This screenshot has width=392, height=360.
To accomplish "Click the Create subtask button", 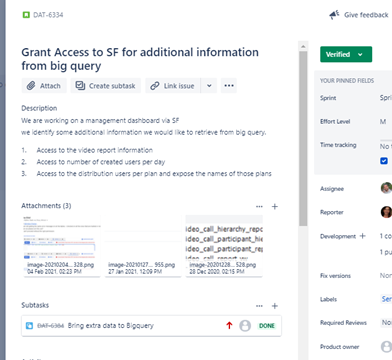I will pyautogui.click(x=105, y=86).
